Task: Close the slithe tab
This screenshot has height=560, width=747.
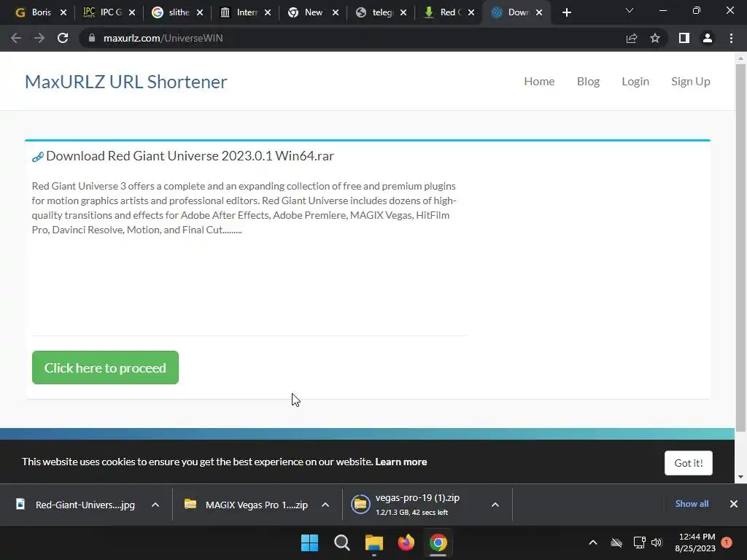Action: (x=200, y=12)
